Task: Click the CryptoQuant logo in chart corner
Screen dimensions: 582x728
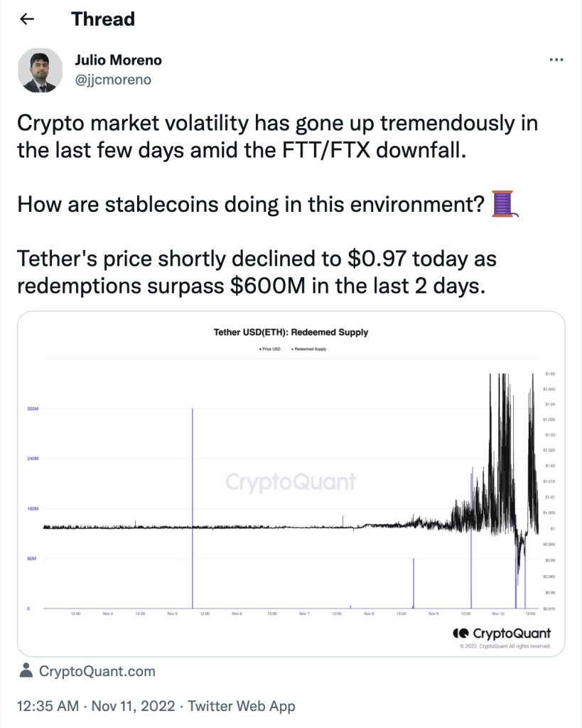Action: click(x=502, y=633)
